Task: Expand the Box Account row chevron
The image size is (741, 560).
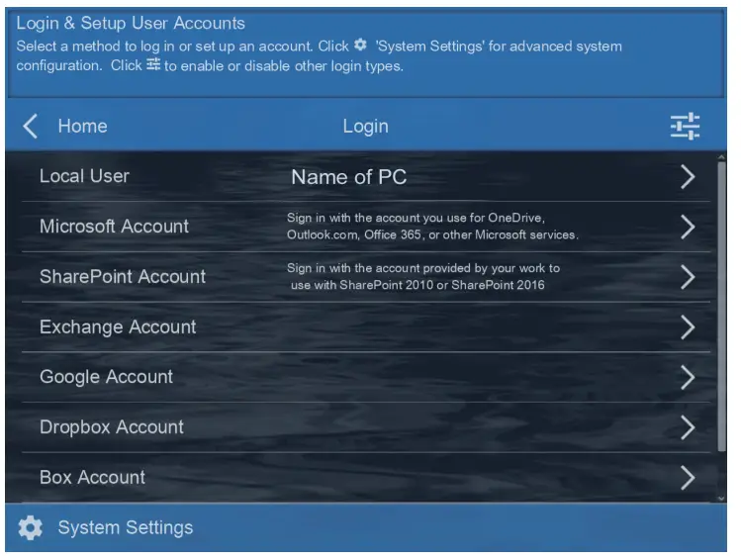Action: 688,477
